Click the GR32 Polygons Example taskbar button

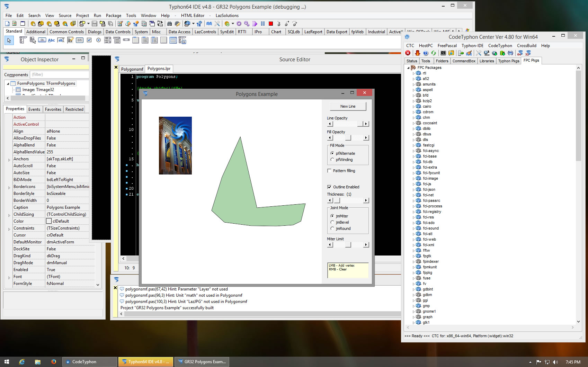tap(202, 362)
